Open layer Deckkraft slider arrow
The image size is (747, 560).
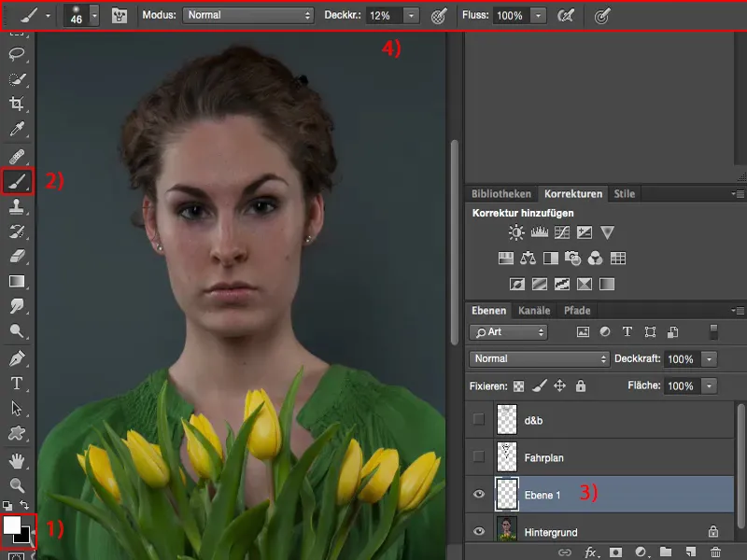pos(709,359)
